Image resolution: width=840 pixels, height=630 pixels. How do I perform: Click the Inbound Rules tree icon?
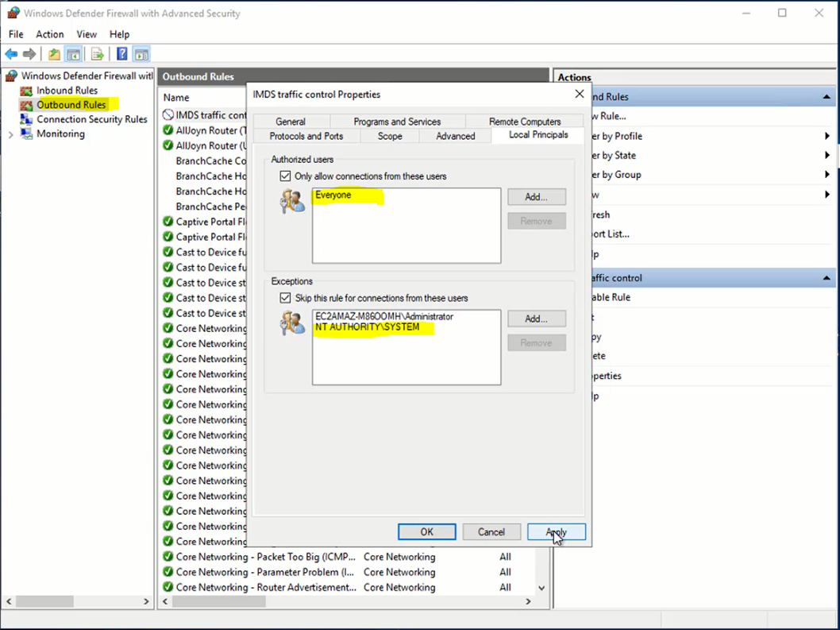(26, 91)
